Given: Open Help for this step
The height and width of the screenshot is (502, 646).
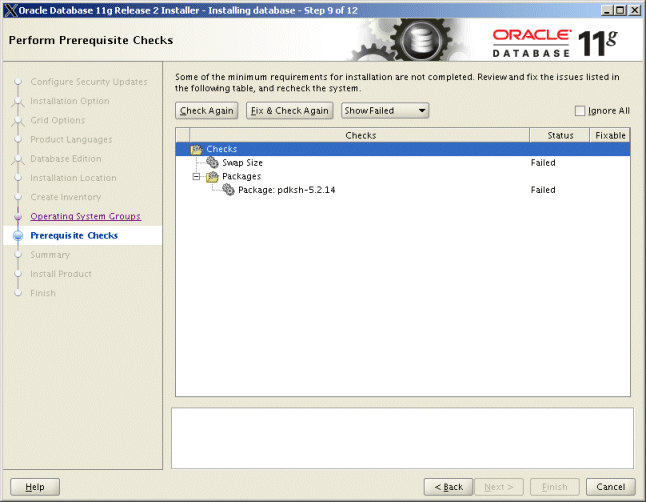Looking at the screenshot, I should (35, 487).
